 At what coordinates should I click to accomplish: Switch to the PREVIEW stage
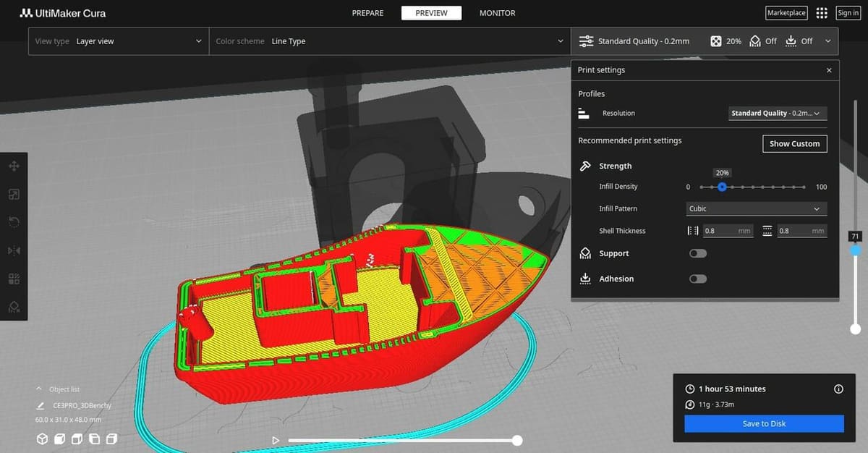(x=431, y=13)
